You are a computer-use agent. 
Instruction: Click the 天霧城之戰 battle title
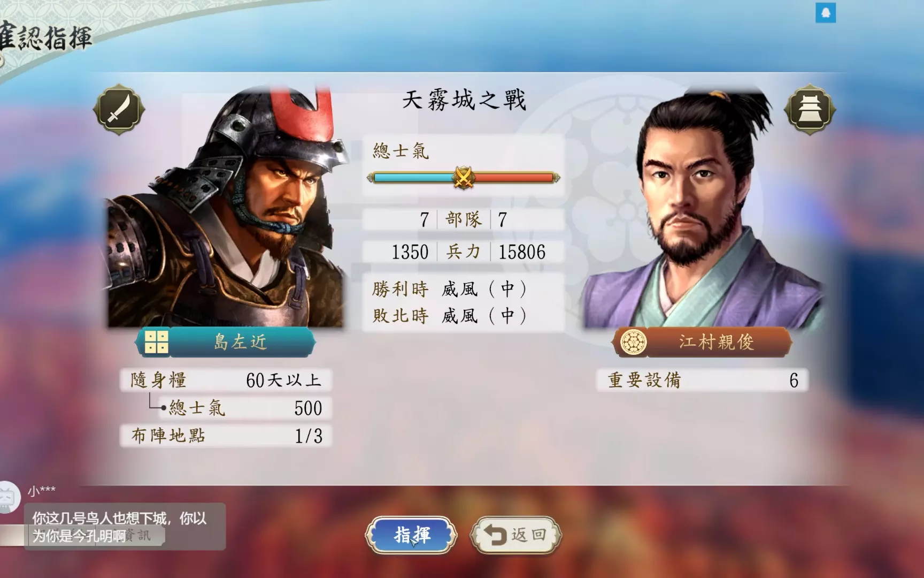click(x=464, y=100)
